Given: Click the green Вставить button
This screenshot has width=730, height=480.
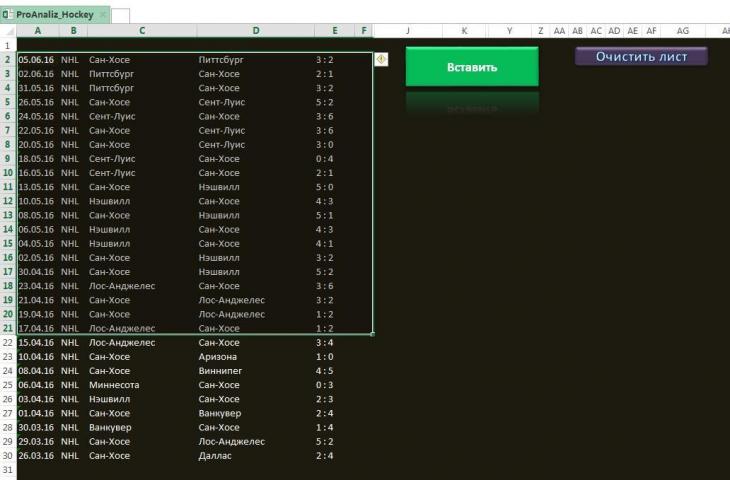Looking at the screenshot, I should pos(471,67).
